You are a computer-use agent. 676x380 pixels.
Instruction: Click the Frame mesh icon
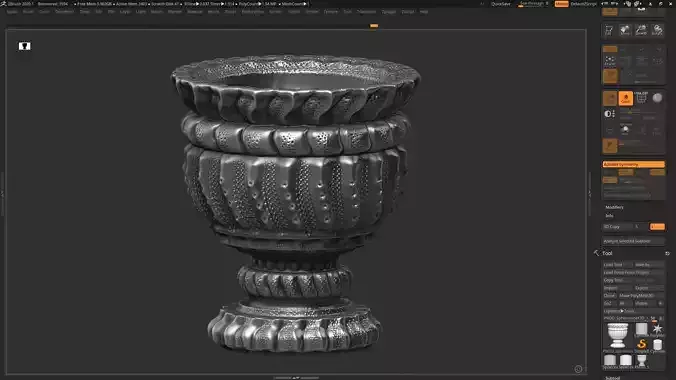[x=610, y=60]
